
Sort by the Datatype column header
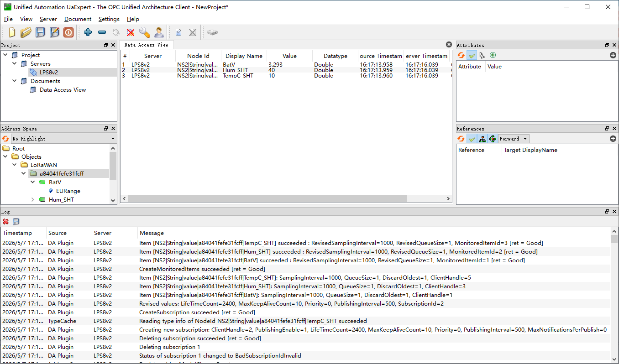click(x=335, y=56)
